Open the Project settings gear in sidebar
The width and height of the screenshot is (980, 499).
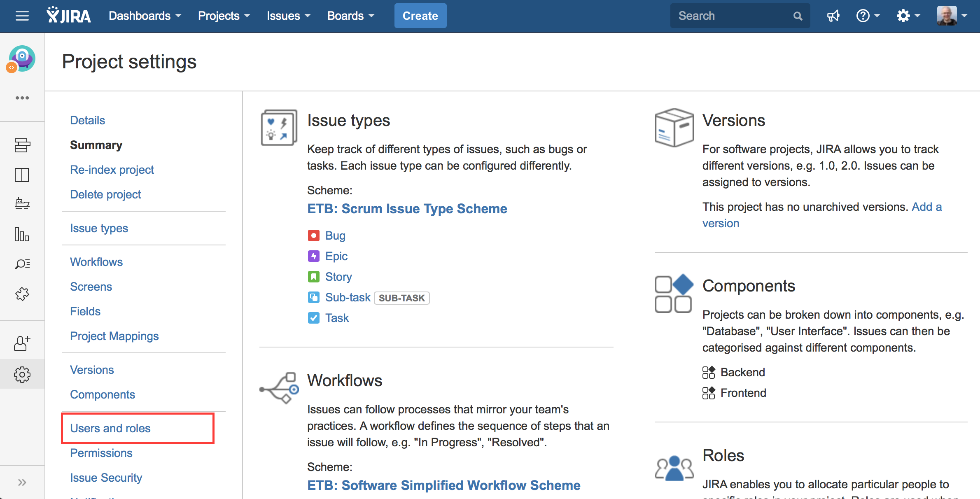(22, 374)
